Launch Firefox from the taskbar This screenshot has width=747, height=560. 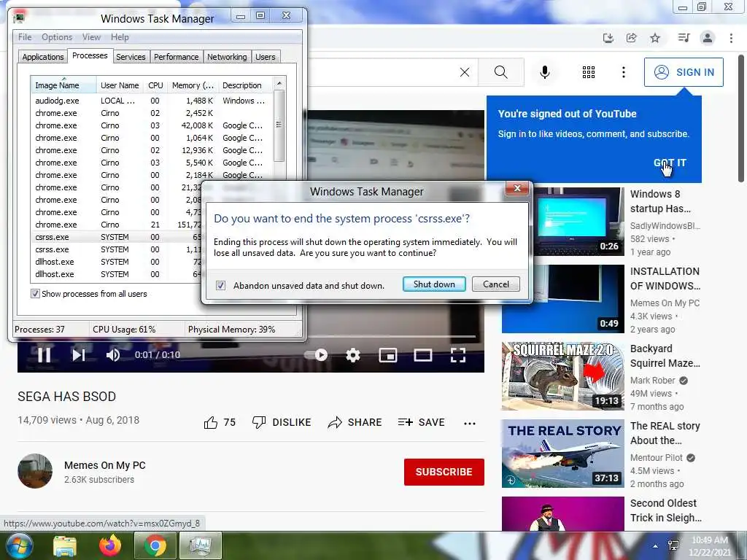[x=110, y=545]
